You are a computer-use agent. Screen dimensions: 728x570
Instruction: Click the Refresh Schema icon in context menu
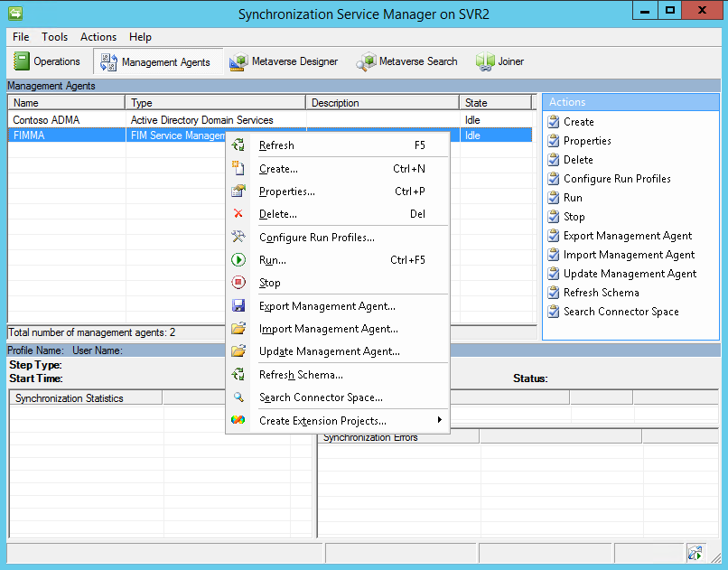[x=238, y=374]
